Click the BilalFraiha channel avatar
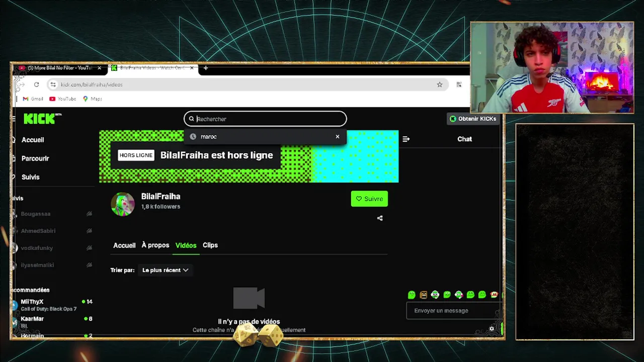Image resolution: width=644 pixels, height=362 pixels. coord(123,204)
